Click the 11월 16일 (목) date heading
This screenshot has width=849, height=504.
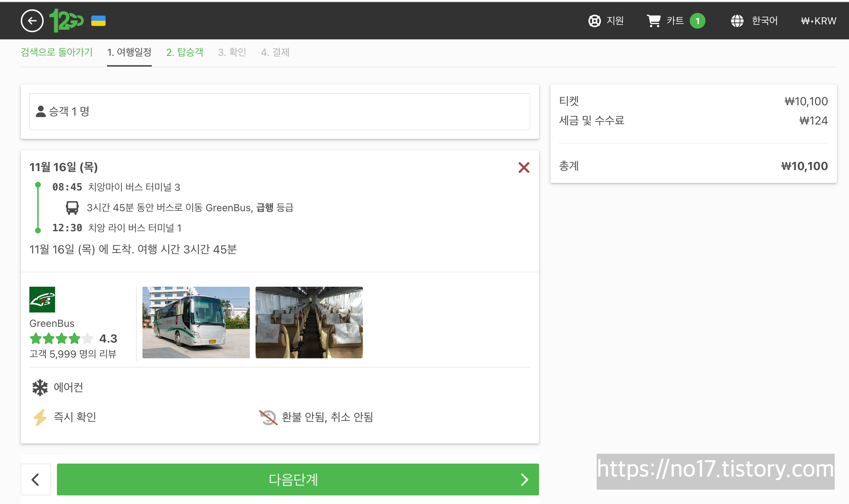coord(64,167)
